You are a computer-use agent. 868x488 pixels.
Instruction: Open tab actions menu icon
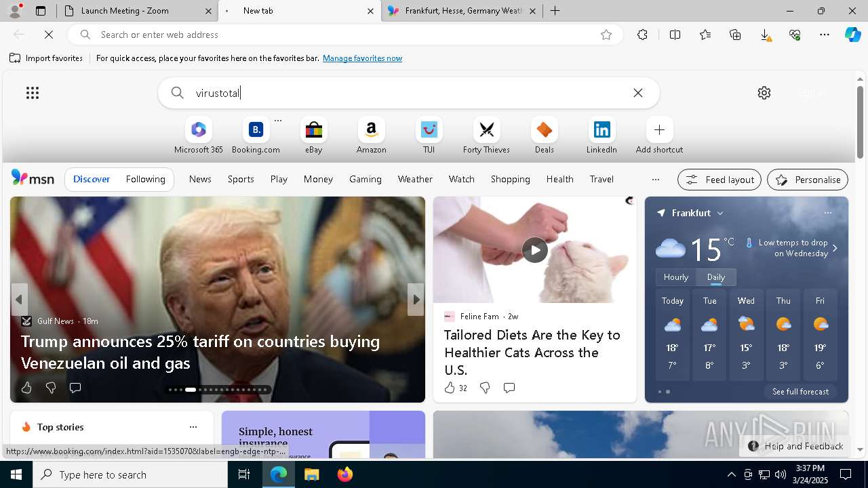tap(41, 11)
